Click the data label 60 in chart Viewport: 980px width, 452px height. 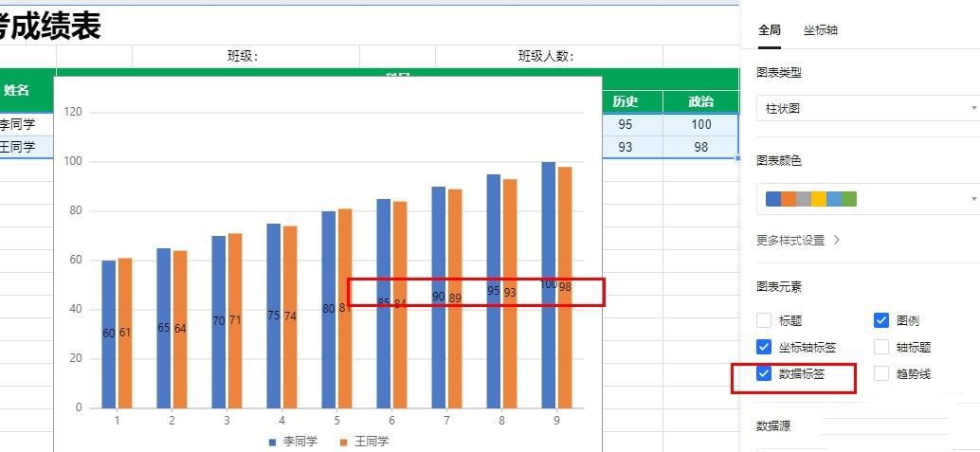click(109, 333)
